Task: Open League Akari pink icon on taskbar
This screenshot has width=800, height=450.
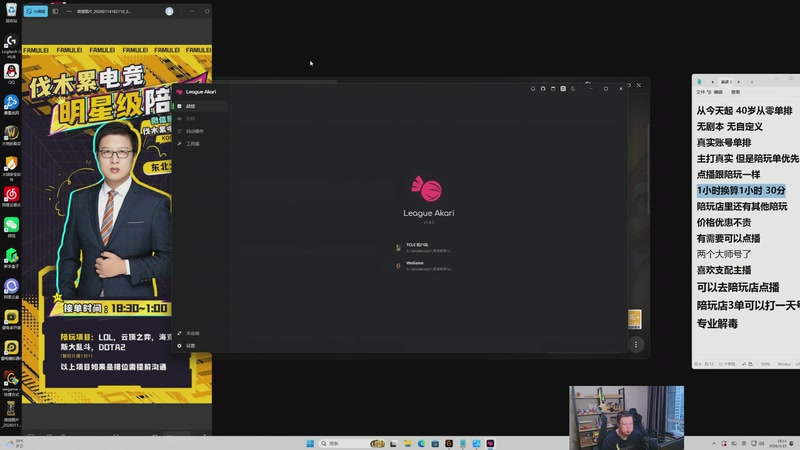Action: coord(490,443)
